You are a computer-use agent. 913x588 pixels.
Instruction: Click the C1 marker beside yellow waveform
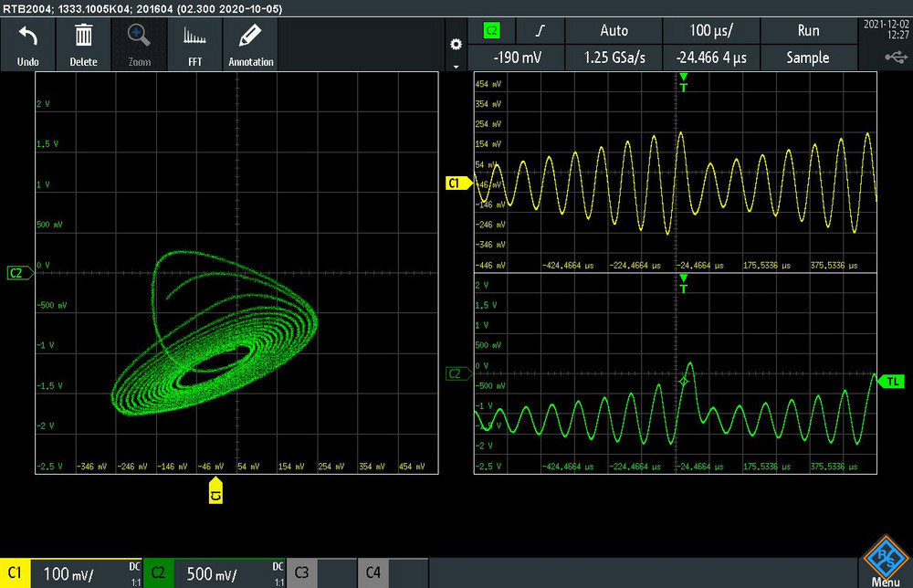458,184
